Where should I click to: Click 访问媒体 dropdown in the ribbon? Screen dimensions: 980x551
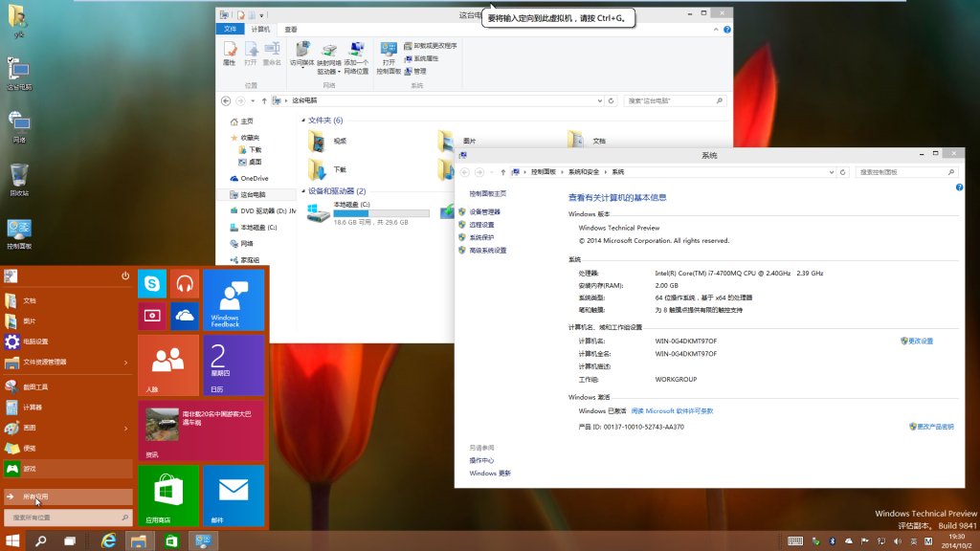point(301,55)
